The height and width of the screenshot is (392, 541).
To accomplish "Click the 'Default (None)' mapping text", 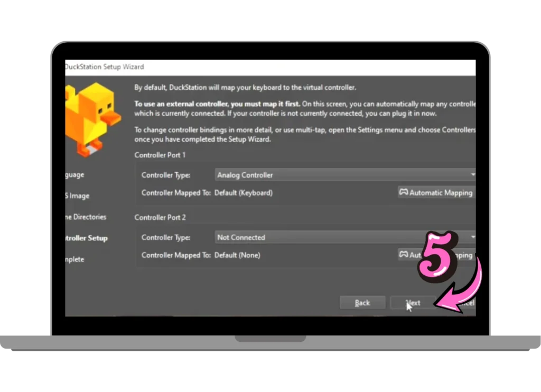I will click(237, 255).
